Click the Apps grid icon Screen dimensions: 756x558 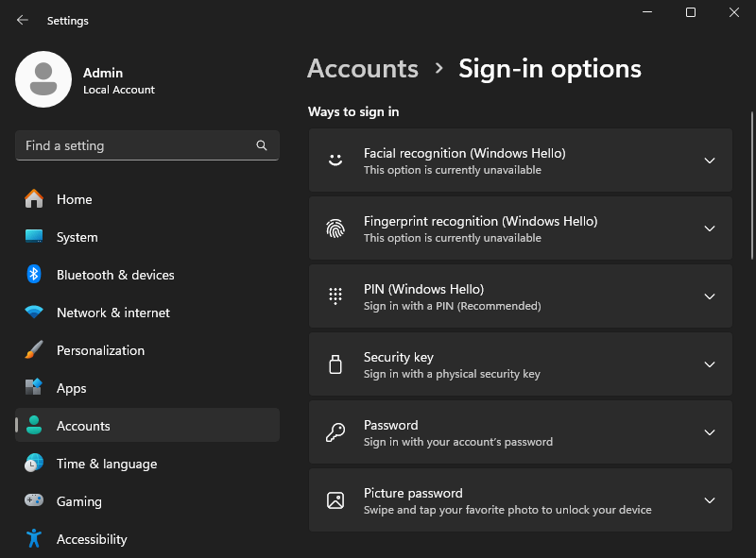pyautogui.click(x=34, y=387)
